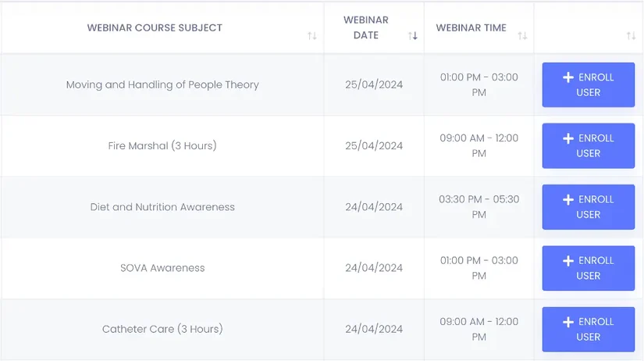This screenshot has height=361, width=644.
Task: Enroll user in Diet and Nutrition Awareness
Action: (x=589, y=207)
